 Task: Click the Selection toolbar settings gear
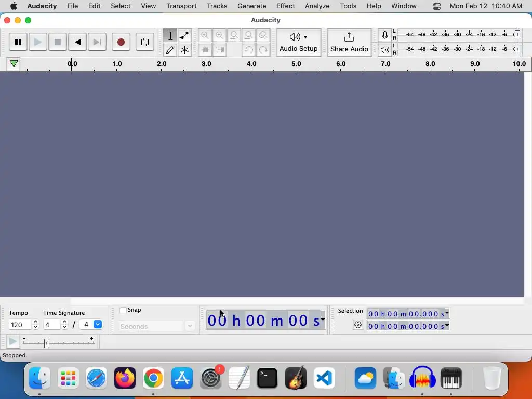357,325
